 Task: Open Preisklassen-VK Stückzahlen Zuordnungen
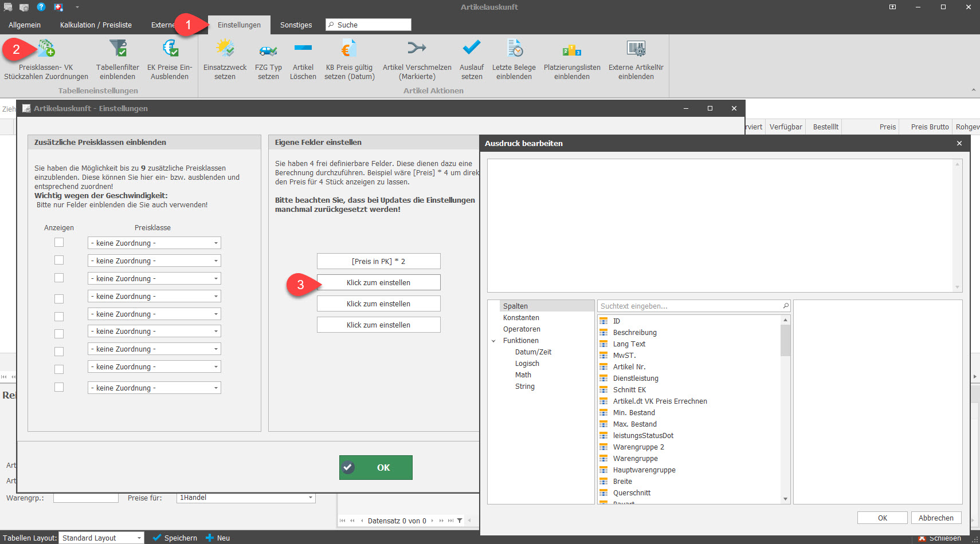point(46,60)
